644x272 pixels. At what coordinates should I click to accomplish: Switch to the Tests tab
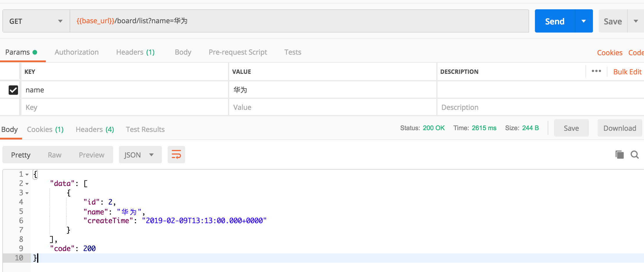(293, 52)
